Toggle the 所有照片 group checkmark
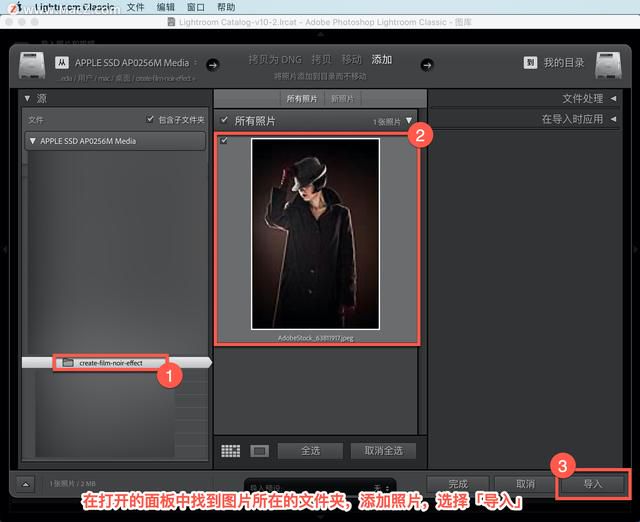640x522 pixels. [x=224, y=120]
